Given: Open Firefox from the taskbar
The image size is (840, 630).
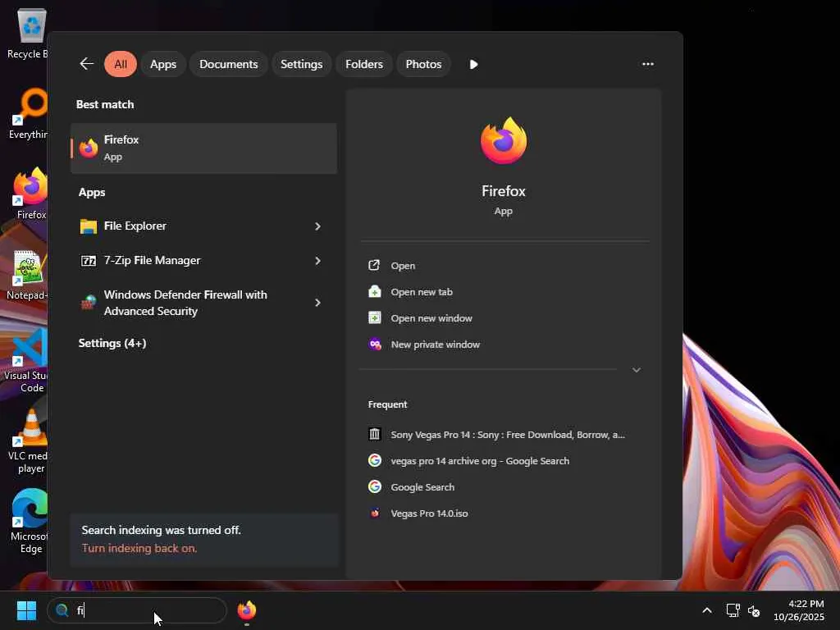Looking at the screenshot, I should (x=246, y=610).
